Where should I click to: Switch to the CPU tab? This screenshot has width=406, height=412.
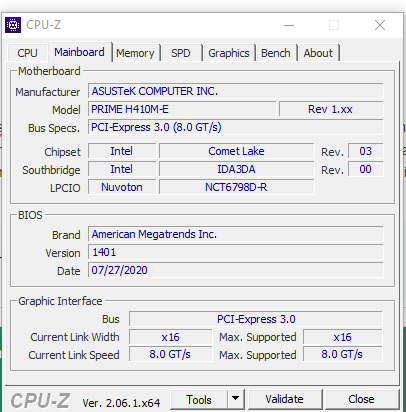[27, 53]
